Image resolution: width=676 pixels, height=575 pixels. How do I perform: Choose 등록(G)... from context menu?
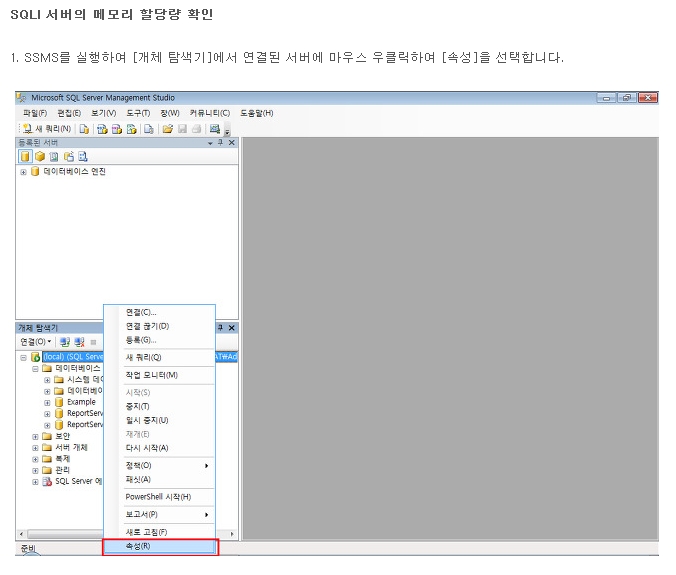(x=159, y=340)
